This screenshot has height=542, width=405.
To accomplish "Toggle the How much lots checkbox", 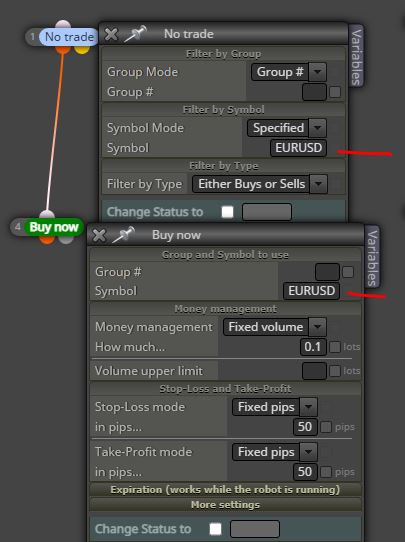I will coord(335,347).
